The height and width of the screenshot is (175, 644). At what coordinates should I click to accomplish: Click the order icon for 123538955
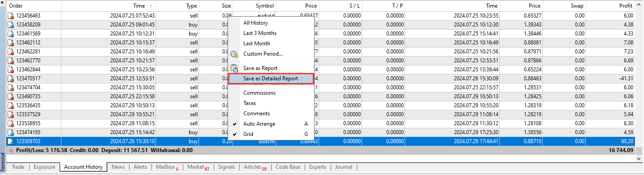click(10, 123)
